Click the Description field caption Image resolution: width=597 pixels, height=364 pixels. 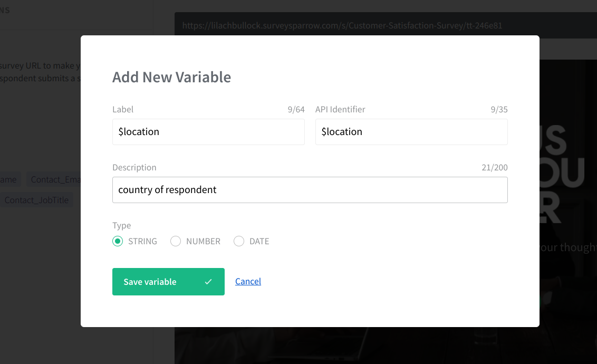click(134, 167)
